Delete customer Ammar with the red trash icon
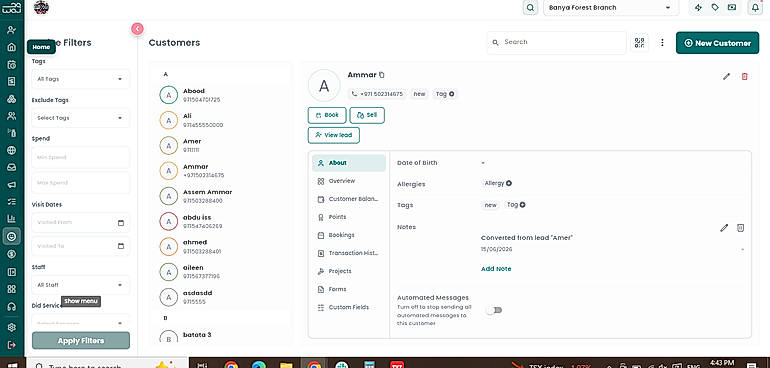The width and height of the screenshot is (770, 368). (x=744, y=76)
